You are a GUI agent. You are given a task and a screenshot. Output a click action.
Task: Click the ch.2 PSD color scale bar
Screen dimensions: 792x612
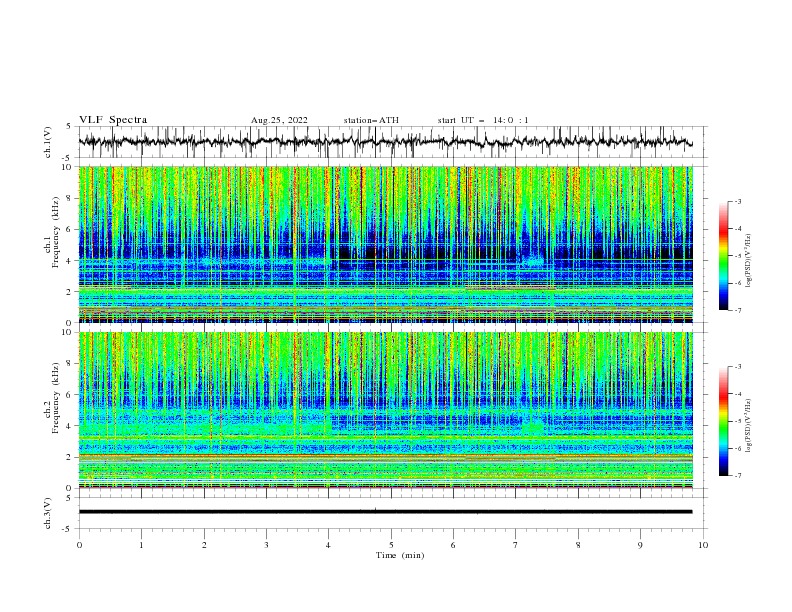pyautogui.click(x=723, y=421)
